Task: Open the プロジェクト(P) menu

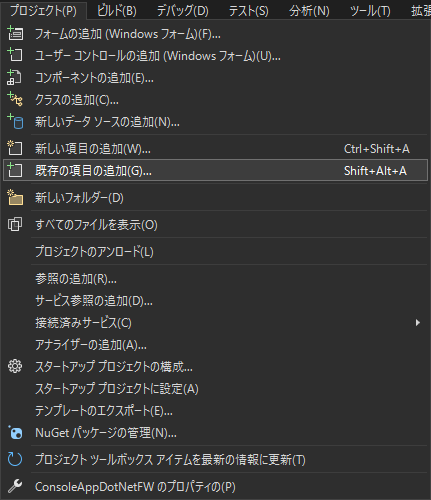Action: 43,11
